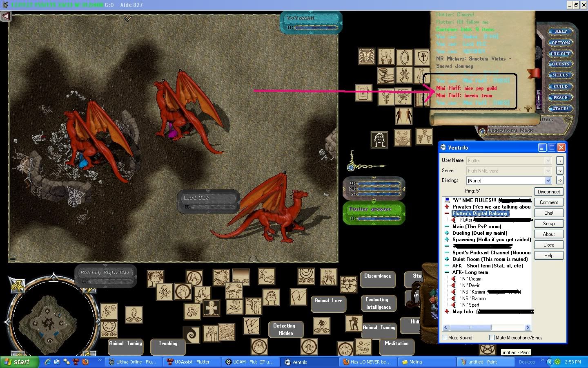This screenshot has height=368, width=588.
Task: Expand the Dueling channel
Action: pyautogui.click(x=447, y=233)
